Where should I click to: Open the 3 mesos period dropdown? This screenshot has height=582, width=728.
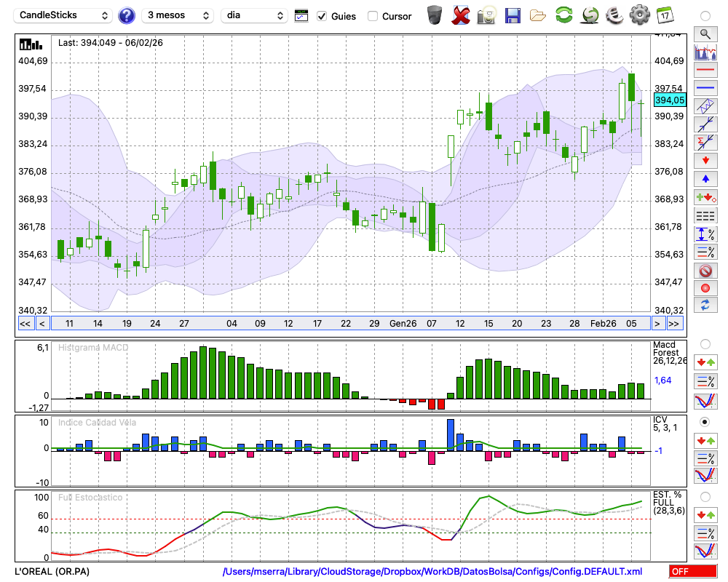pos(178,15)
